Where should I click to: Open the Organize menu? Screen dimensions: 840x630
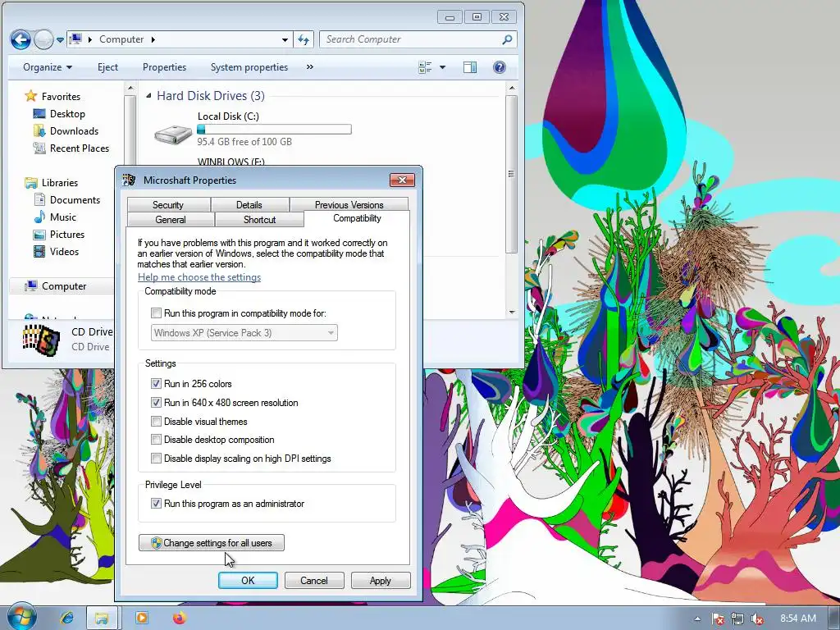tap(47, 67)
